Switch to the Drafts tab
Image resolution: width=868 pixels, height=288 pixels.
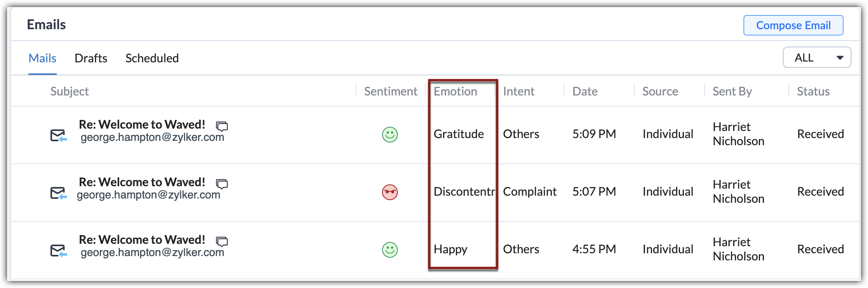(x=91, y=58)
